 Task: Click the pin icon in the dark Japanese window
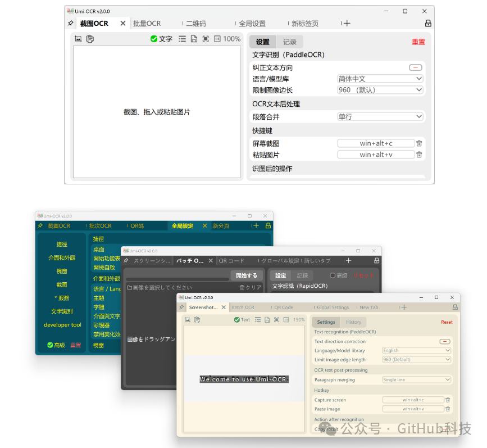(x=126, y=260)
